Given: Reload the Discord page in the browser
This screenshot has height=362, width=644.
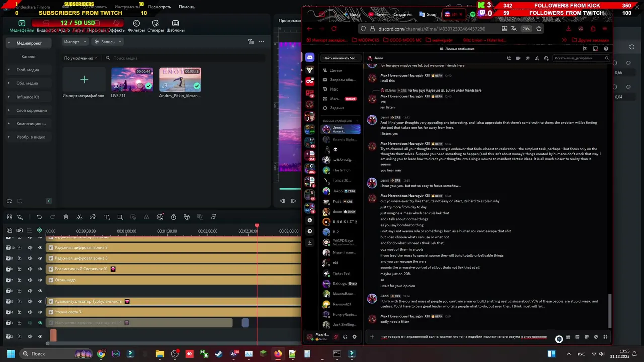Looking at the screenshot, I should tap(334, 29).
